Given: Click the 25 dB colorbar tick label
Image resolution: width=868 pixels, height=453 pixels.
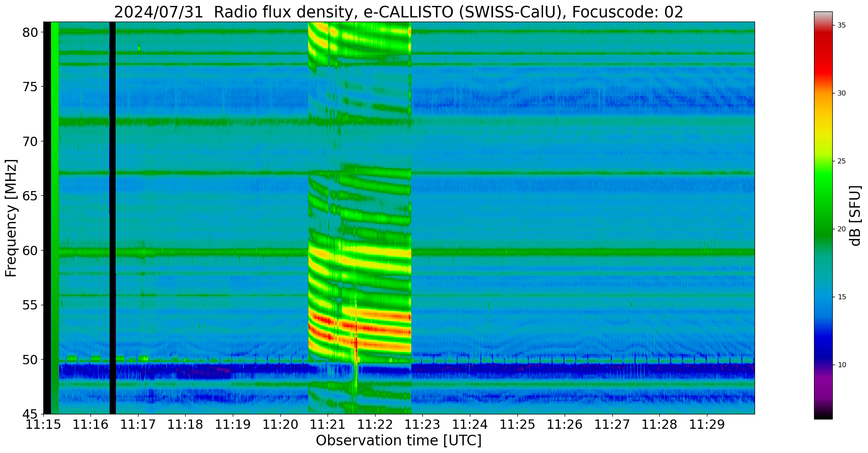Looking at the screenshot, I should 842,161.
